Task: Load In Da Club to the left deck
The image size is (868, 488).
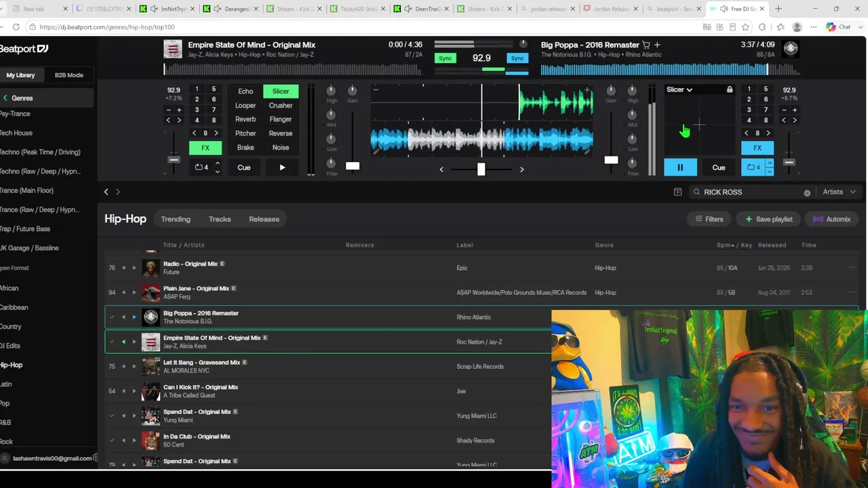Action: [x=123, y=440]
